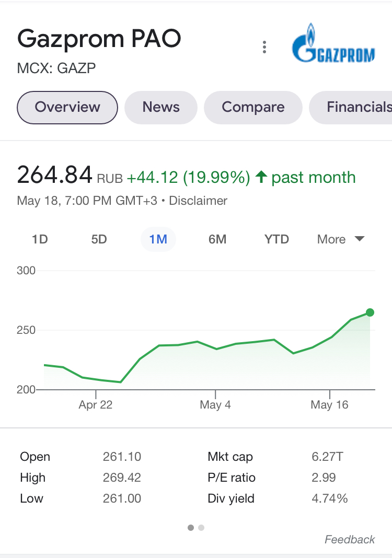Click the Apr 22 axis label
The image size is (392, 558).
click(96, 404)
